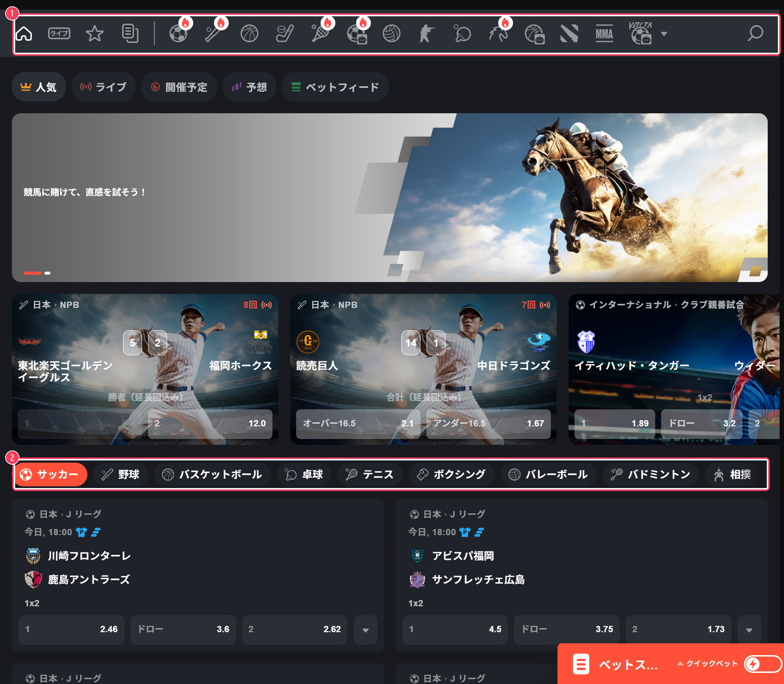Open the ベットス… bet slip button
The image size is (784, 684).
click(615, 664)
